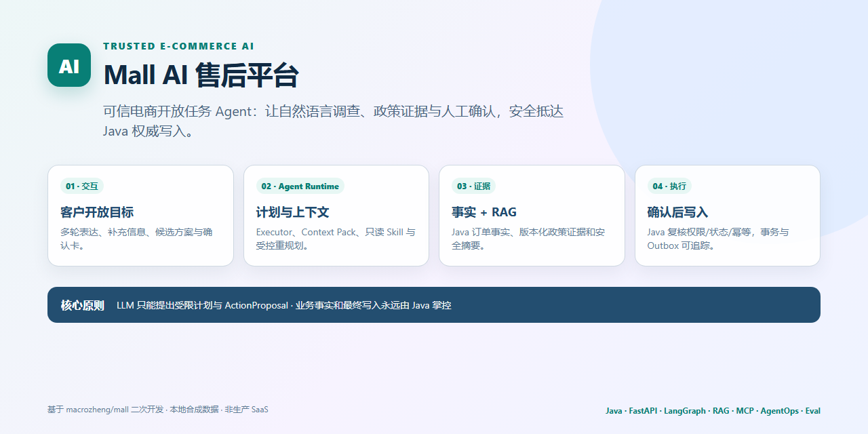868x434 pixels.
Task: Click the 计划与上下文 card title
Action: [292, 212]
